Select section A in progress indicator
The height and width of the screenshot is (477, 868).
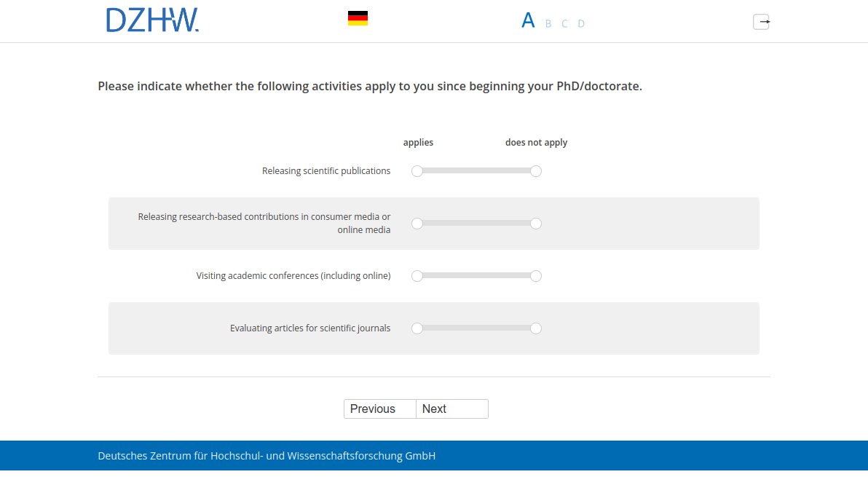click(528, 21)
